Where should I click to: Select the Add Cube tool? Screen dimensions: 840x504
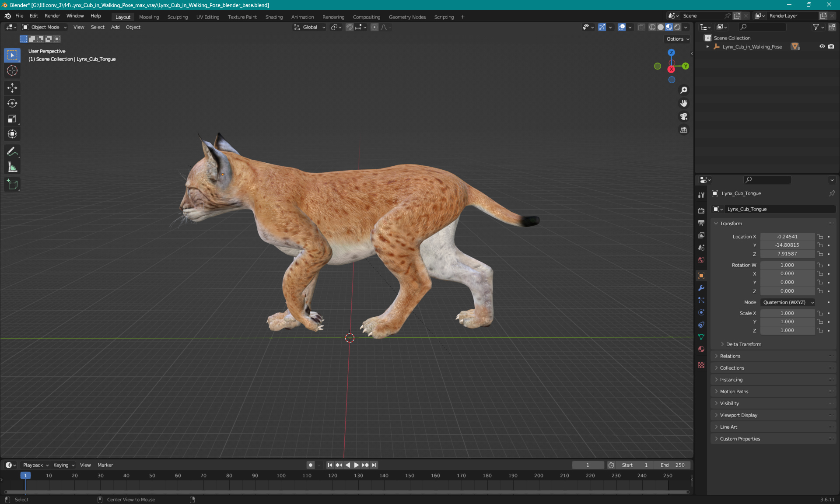click(12, 184)
